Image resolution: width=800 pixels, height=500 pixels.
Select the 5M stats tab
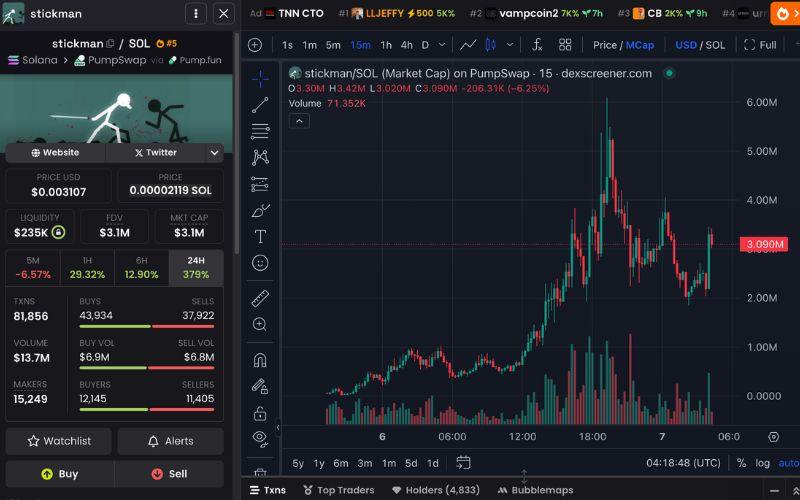[x=33, y=268]
